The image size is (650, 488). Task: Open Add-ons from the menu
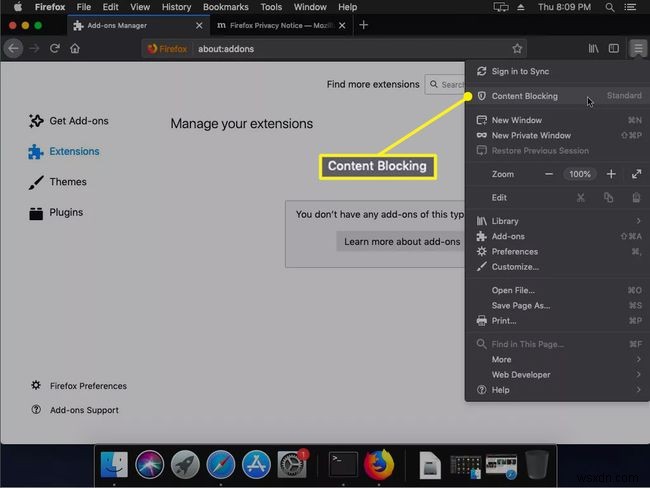pos(557,236)
